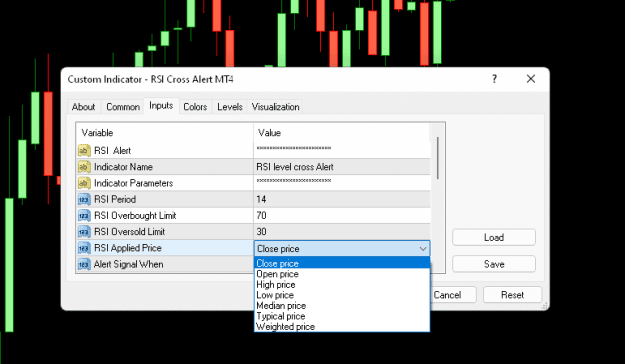This screenshot has width=625, height=364.
Task: Select the RSI Alert row label
Action: 112,151
